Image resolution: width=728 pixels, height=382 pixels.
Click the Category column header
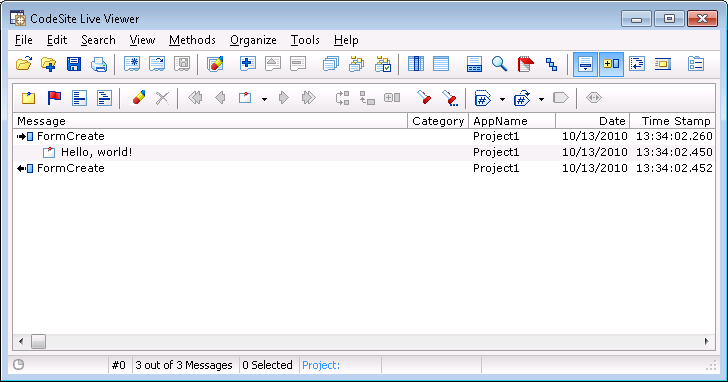438,121
